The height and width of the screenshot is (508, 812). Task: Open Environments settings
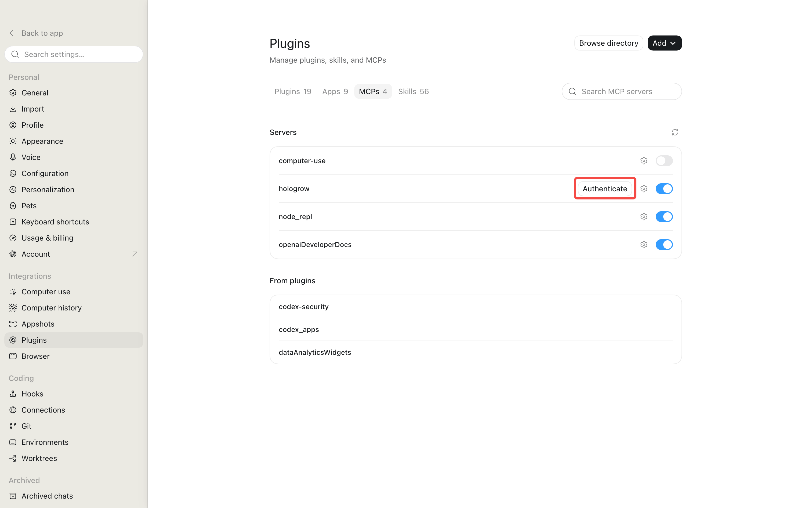(x=74, y=442)
